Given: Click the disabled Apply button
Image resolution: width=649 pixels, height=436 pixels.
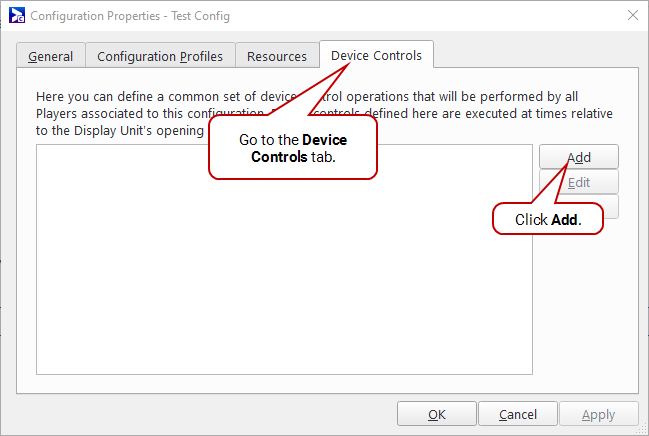Looking at the screenshot, I should pyautogui.click(x=599, y=414).
